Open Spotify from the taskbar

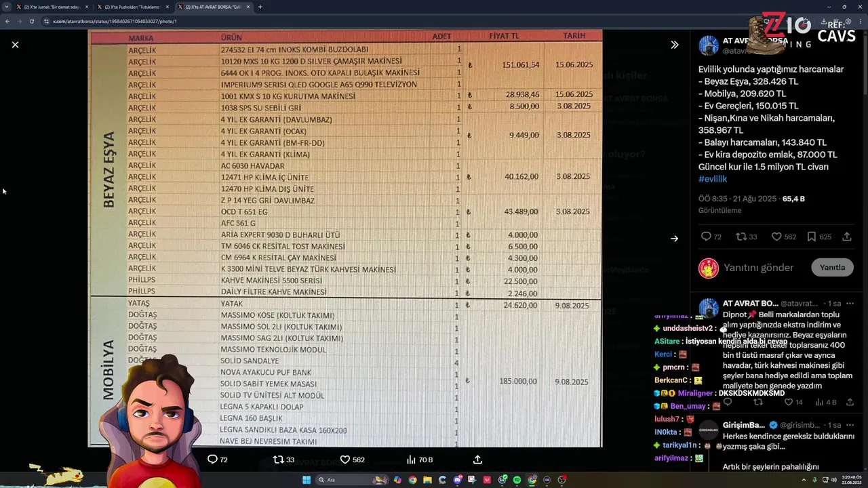coord(517,480)
